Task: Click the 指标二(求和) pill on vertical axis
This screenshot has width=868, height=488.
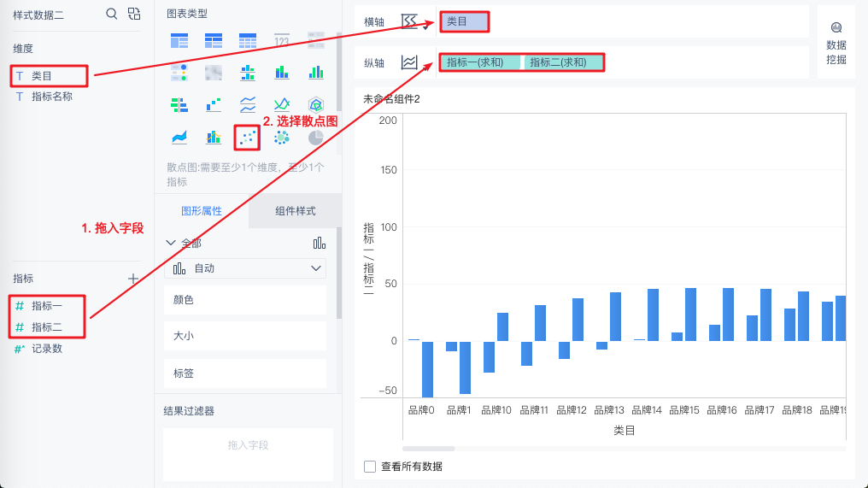Action: click(x=563, y=62)
